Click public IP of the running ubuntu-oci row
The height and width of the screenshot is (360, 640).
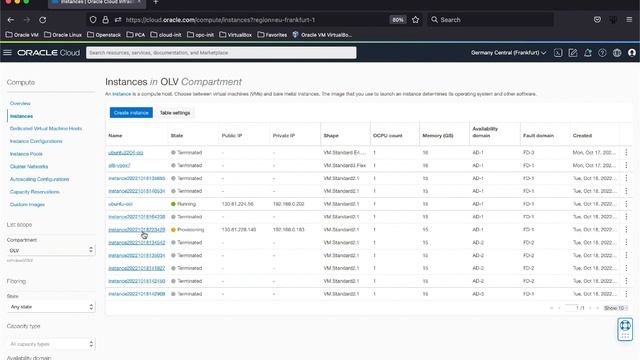point(237,204)
